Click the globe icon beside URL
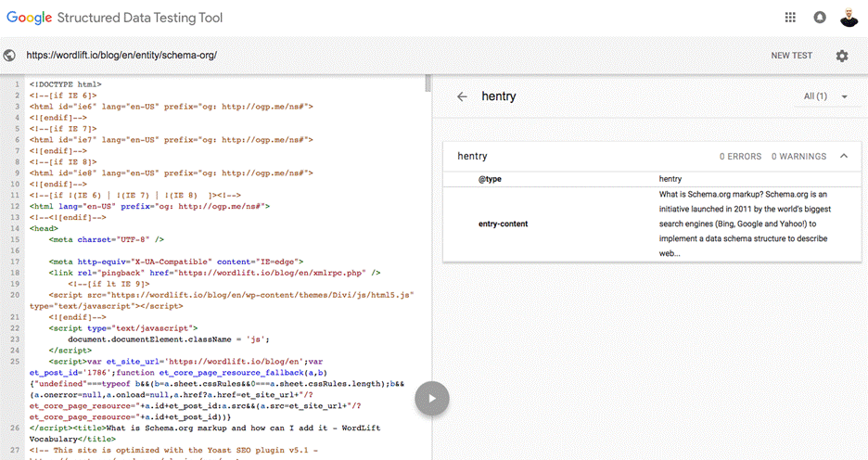 click(10, 56)
